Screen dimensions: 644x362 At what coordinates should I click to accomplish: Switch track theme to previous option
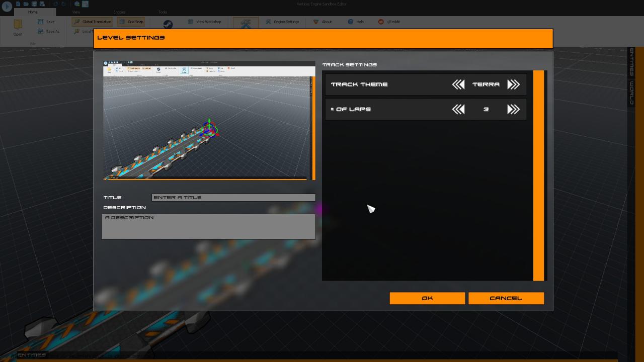[458, 84]
